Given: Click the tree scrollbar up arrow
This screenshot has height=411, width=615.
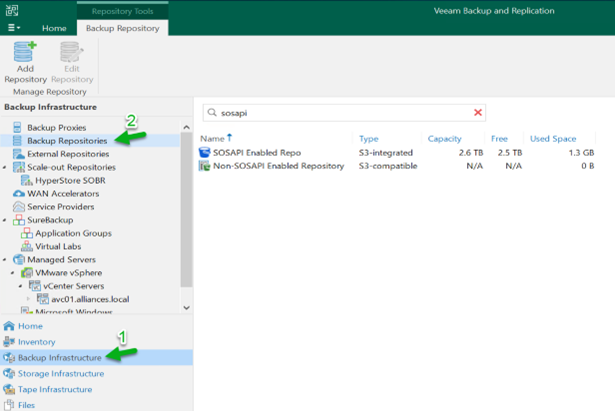Looking at the screenshot, I should [x=187, y=127].
